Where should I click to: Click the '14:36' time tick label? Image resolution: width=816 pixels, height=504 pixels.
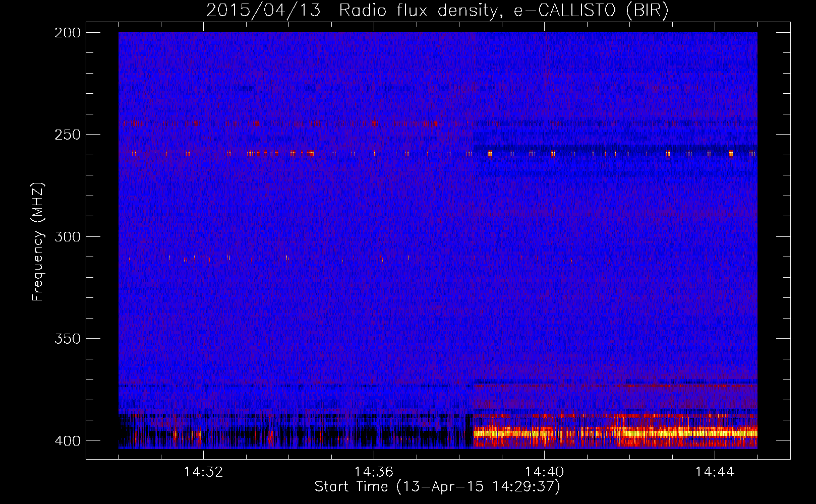[374, 472]
